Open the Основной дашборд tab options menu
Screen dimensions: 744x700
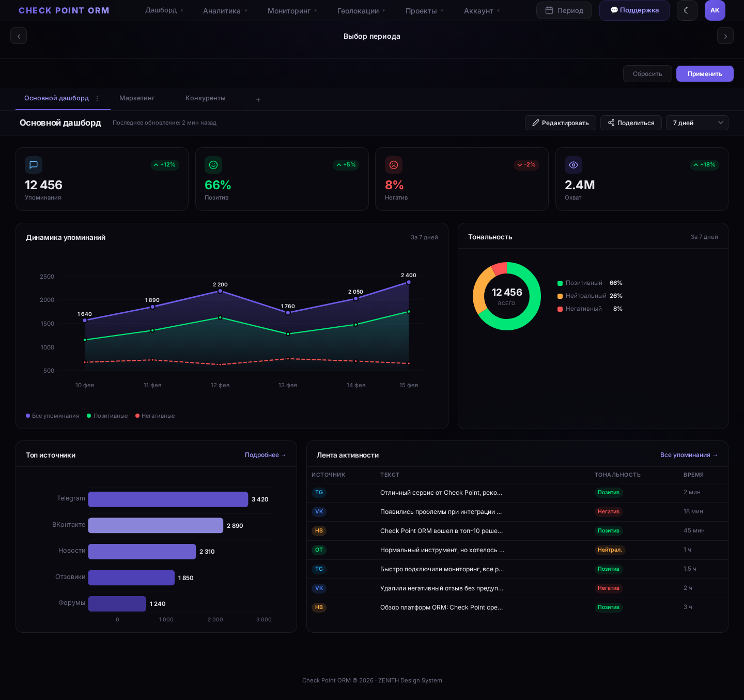97,98
